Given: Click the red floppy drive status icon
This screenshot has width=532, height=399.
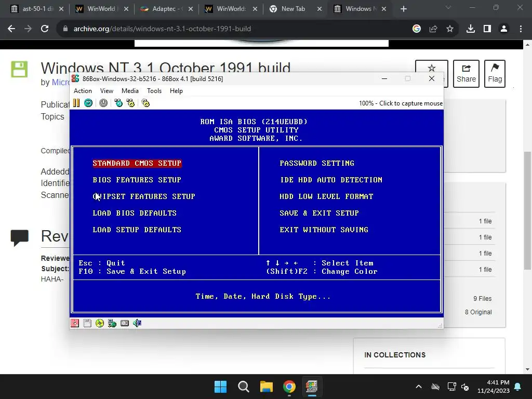Looking at the screenshot, I should [x=75, y=323].
